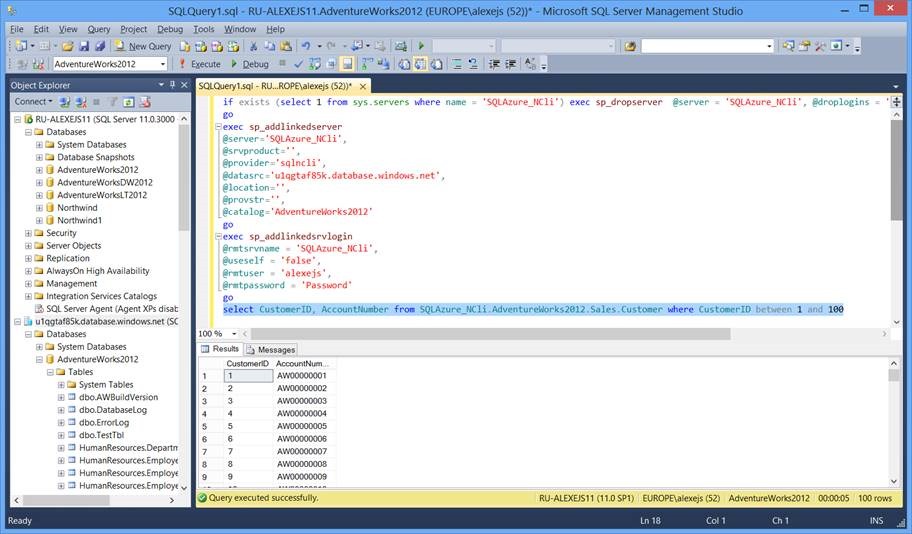Click the query editor vertical scrollbar
The width and height of the screenshot is (912, 534).
(896, 170)
